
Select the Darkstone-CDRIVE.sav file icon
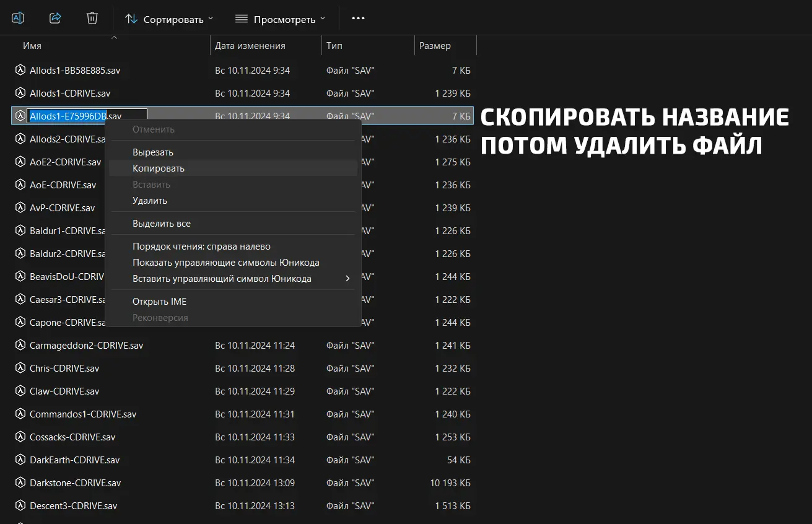(20, 483)
